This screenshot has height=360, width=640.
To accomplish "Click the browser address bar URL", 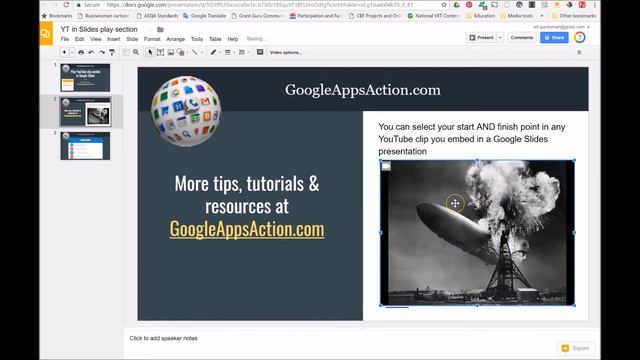I will coord(260,5).
